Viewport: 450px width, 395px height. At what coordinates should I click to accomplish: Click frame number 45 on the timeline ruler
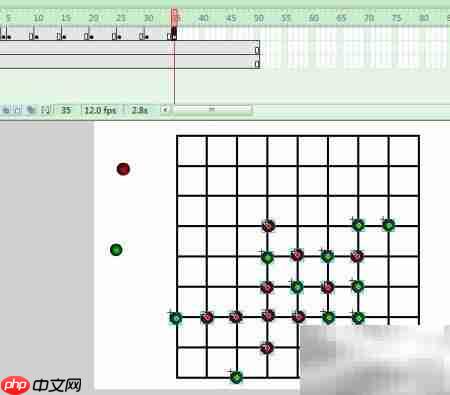pyautogui.click(x=231, y=18)
